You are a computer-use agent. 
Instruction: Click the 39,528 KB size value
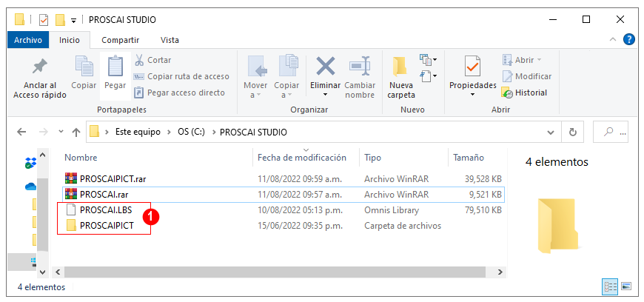click(x=482, y=179)
